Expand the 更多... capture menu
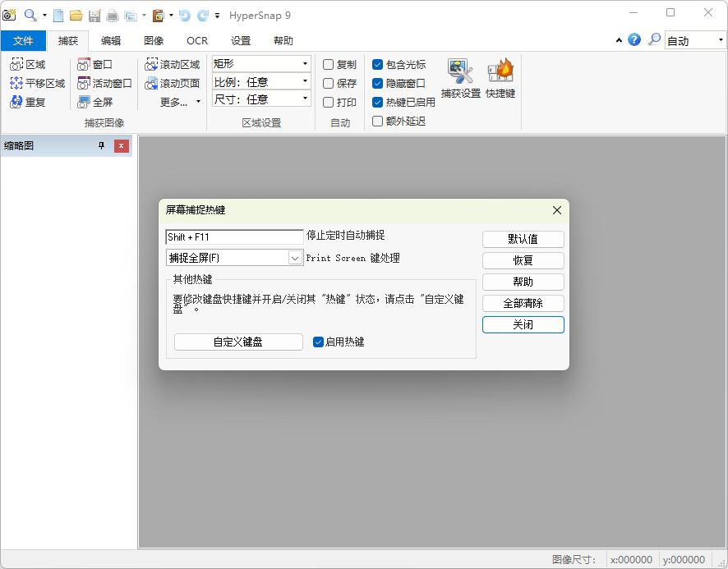Viewport: 728px width, 569px height. pyautogui.click(x=181, y=102)
